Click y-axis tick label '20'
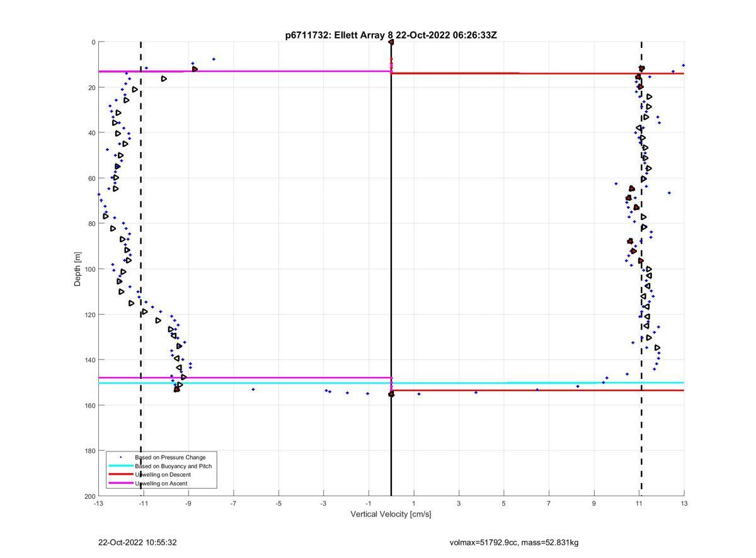The width and height of the screenshot is (756, 558). tap(91, 88)
